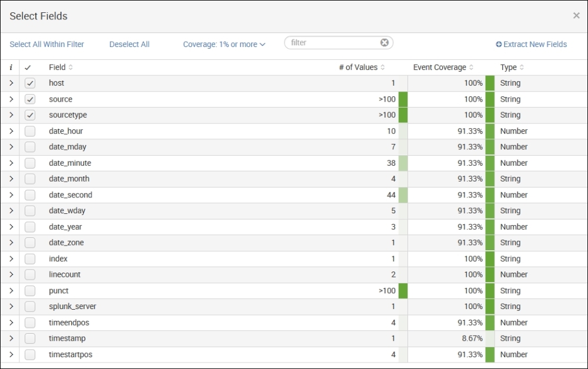
Task: Check the date_hour field checkbox
Action: tap(30, 131)
